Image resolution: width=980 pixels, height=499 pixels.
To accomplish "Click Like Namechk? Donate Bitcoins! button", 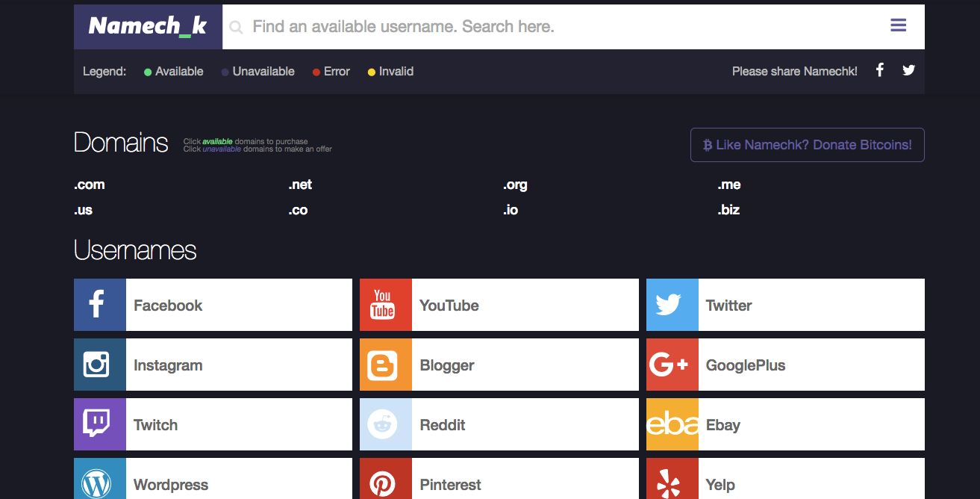I will (x=808, y=145).
